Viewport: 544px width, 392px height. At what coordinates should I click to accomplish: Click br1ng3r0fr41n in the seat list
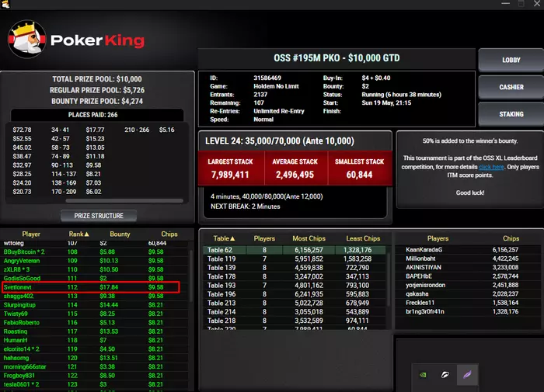(468, 311)
